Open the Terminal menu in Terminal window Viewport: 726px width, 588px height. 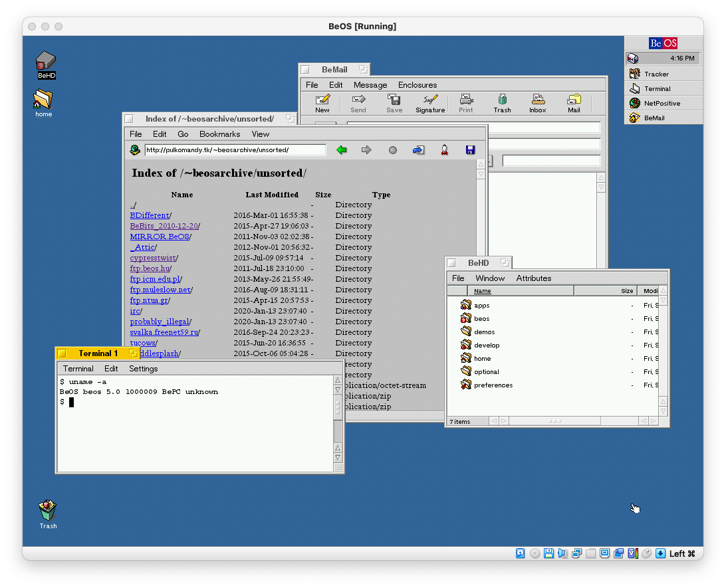pyautogui.click(x=78, y=369)
